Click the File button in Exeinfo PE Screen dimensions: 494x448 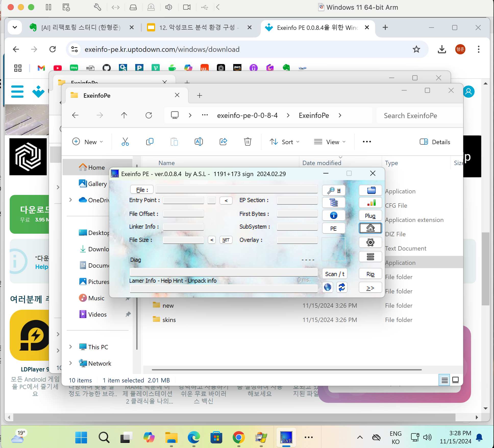pyautogui.click(x=142, y=190)
